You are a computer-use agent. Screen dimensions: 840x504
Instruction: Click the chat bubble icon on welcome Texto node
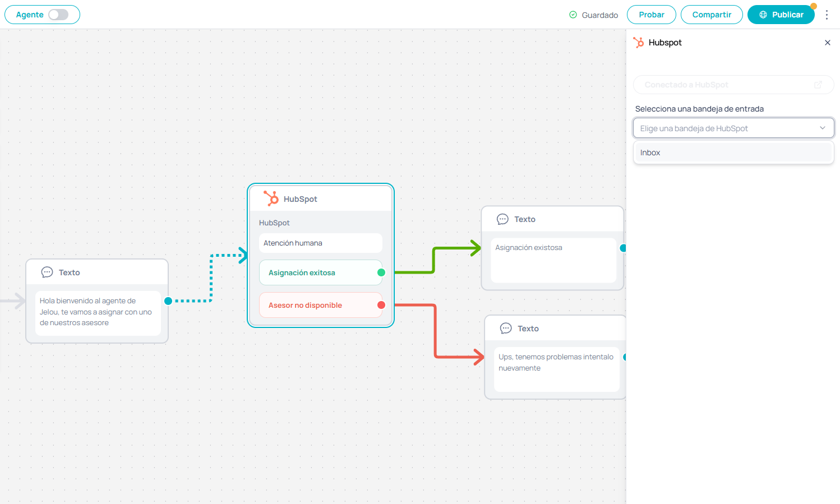tap(47, 272)
